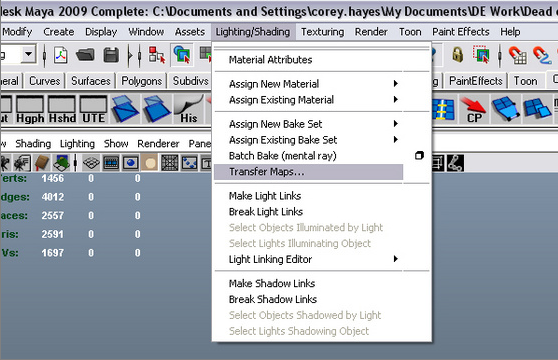Switch to the Polygons shelf tab
Viewport: 558px width, 360px height.
[142, 81]
